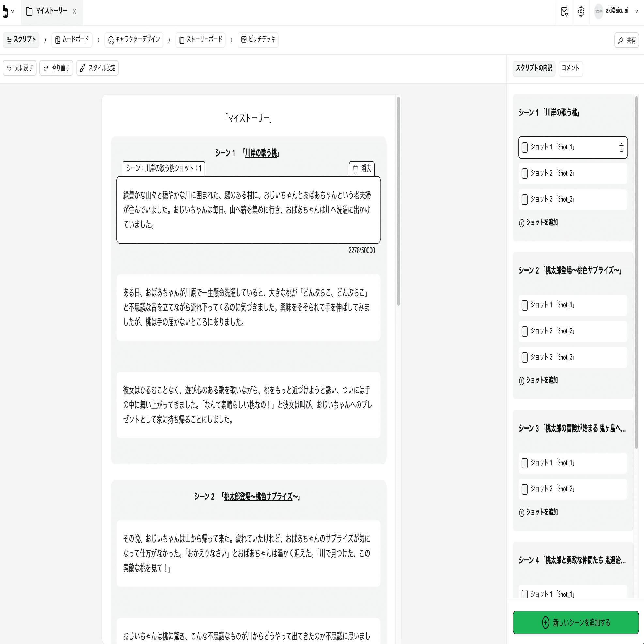Check scene 3 ショット 2 checkbox

(524, 489)
